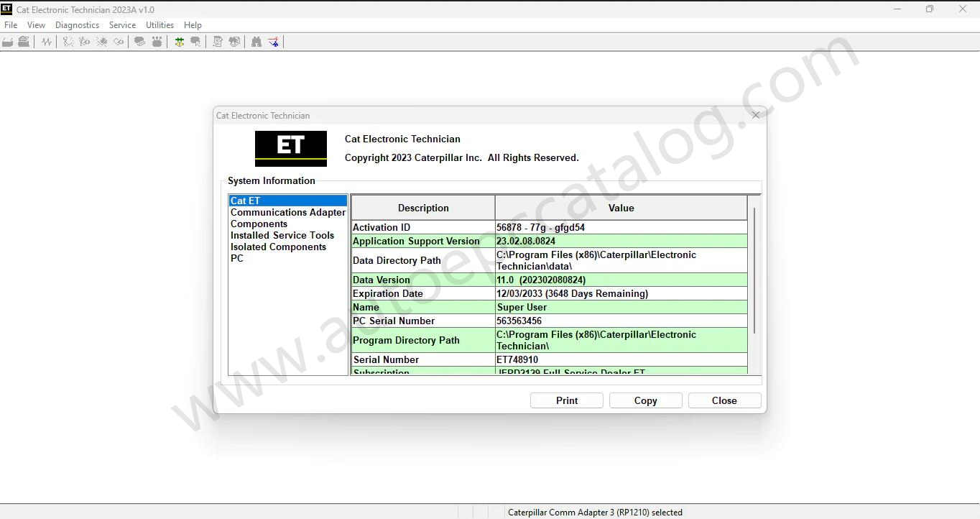Open the Service menu
Screen dimensions: 980x519
pyautogui.click(x=122, y=24)
